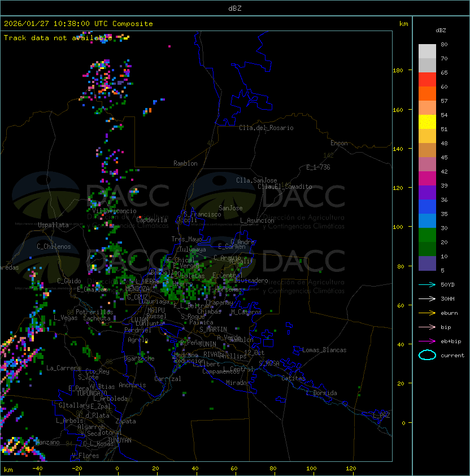Image resolution: width=470 pixels, height=476 pixels.
Task: Select the magenta 39-42 dBZ swatch
Action: 427,179
